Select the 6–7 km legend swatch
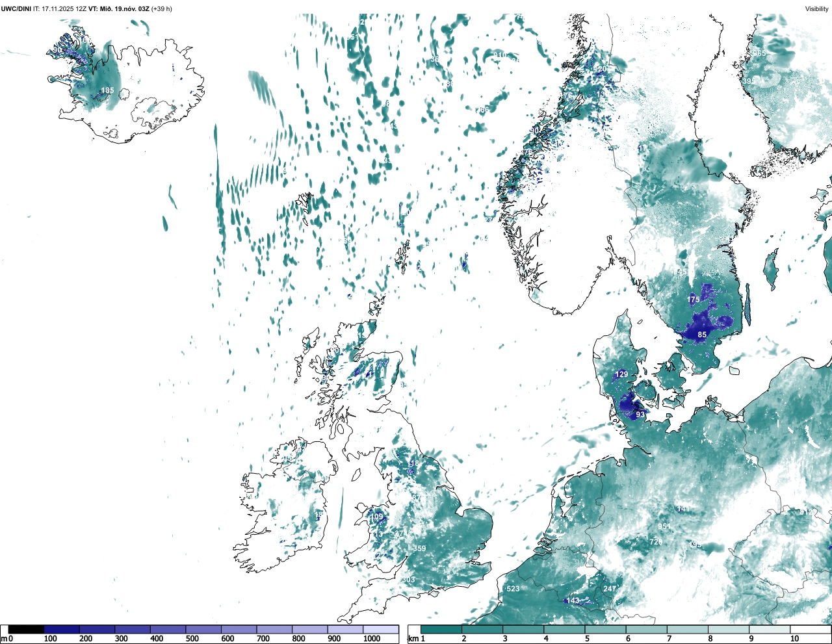Screen dimensions: 832x644 tap(647, 630)
